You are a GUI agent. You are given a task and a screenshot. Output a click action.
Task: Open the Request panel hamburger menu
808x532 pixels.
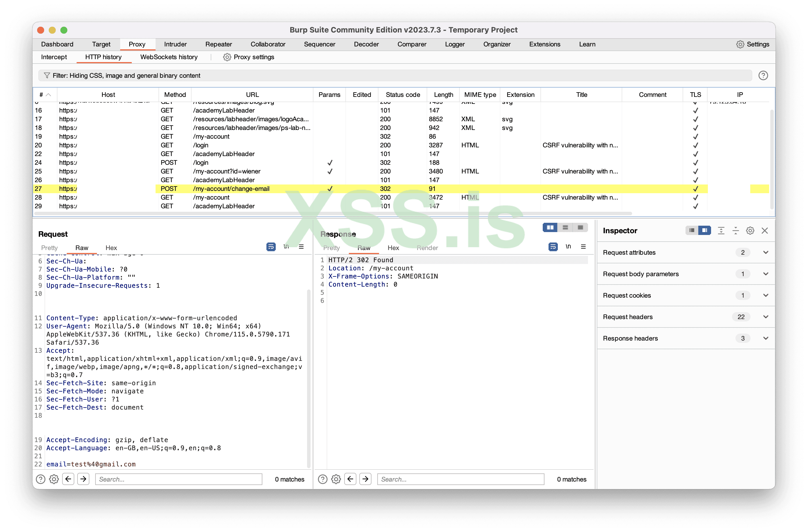(301, 247)
